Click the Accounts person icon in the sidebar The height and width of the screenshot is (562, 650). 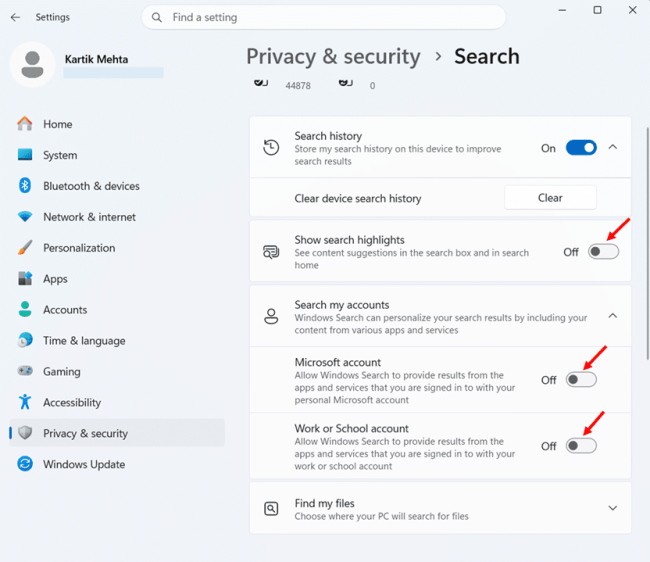(x=25, y=309)
